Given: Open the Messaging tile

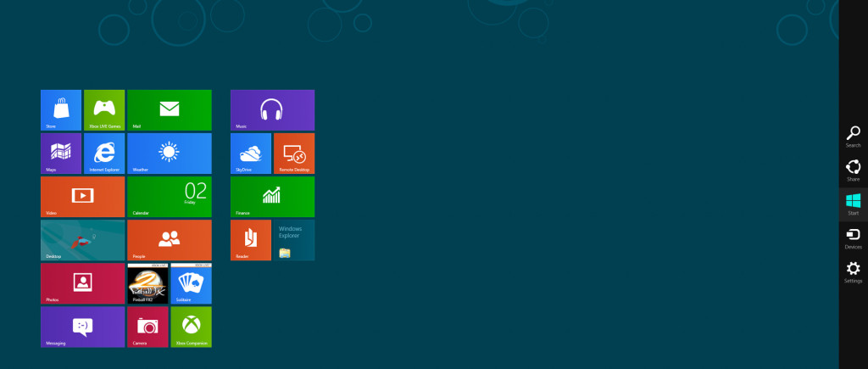Looking at the screenshot, I should tap(82, 327).
